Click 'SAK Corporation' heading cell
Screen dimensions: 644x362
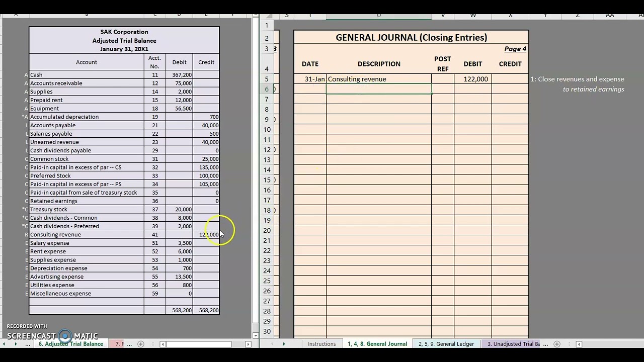tap(124, 32)
